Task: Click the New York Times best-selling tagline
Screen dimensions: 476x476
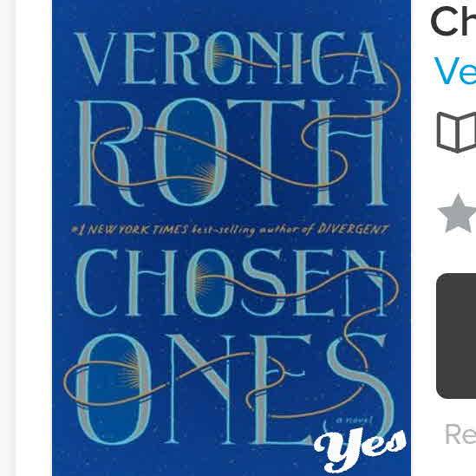Action: pyautogui.click(x=230, y=230)
